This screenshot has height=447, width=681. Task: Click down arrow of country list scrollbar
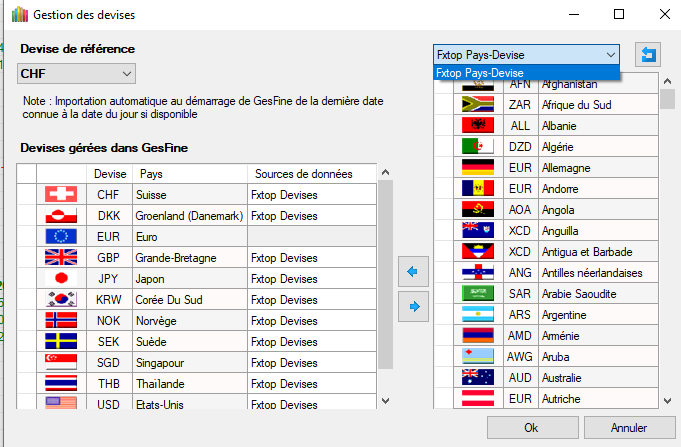(x=668, y=401)
